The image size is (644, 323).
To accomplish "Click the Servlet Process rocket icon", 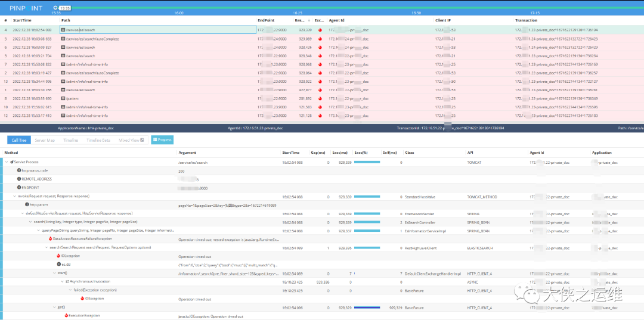I will [x=11, y=162].
